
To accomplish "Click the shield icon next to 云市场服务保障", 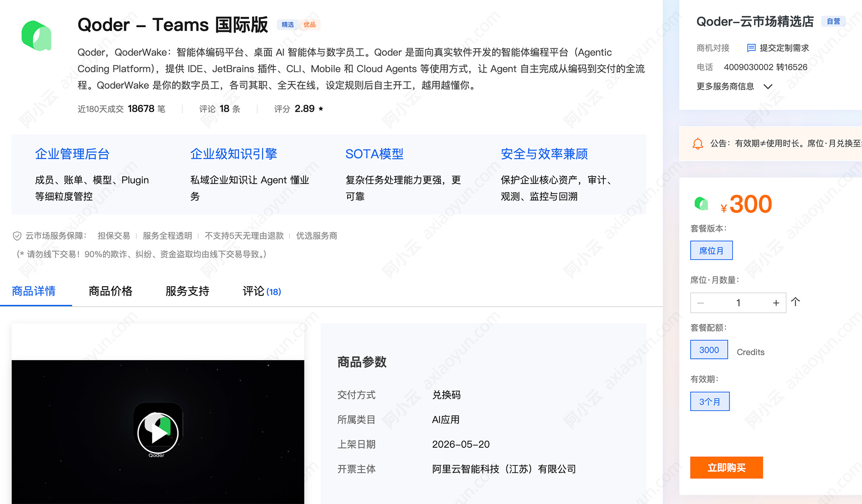I will 17,236.
